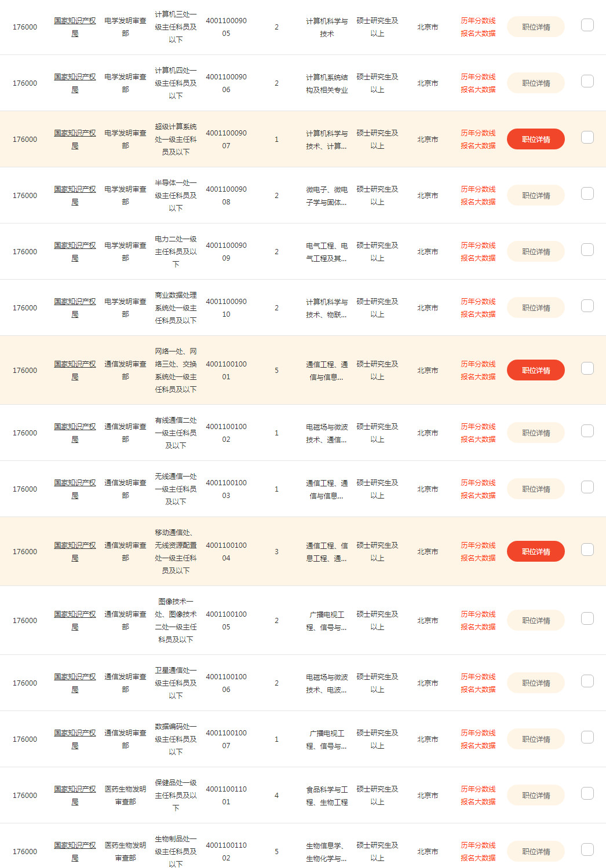Screen dimensions: 606x868
Task: Tick checkbox for position 400110009005
Action: click(x=587, y=25)
